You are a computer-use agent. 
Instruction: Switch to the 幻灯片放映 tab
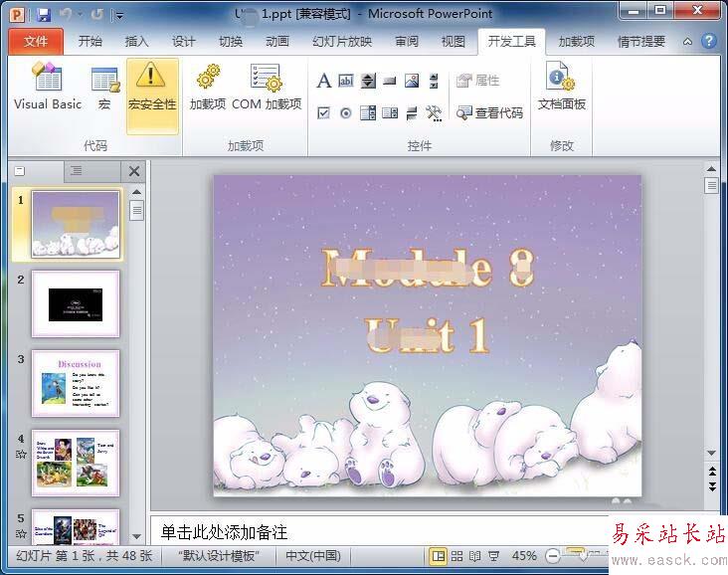342,42
